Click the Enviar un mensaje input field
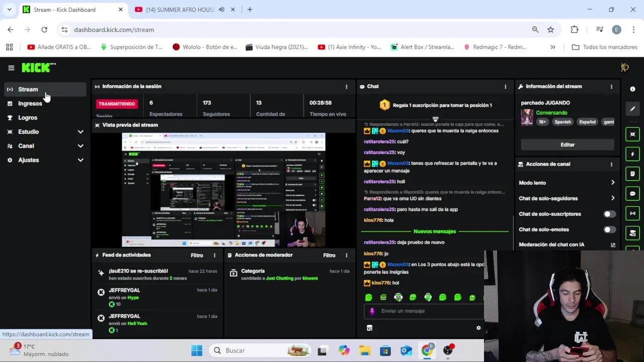Image resolution: width=644 pixels, height=362 pixels. coord(424,311)
